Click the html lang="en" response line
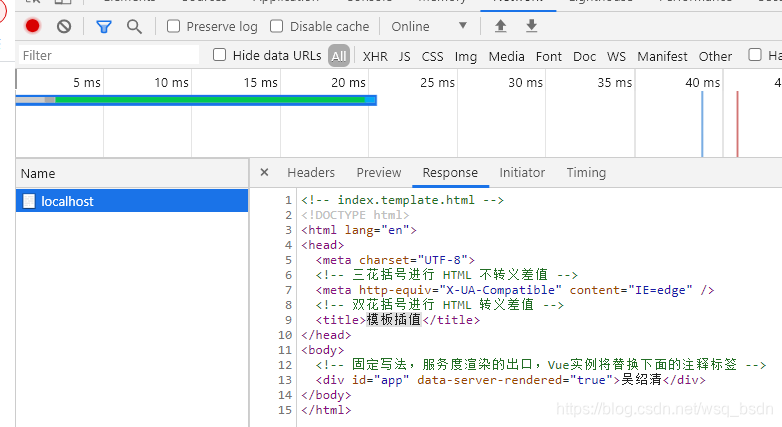 coord(359,230)
